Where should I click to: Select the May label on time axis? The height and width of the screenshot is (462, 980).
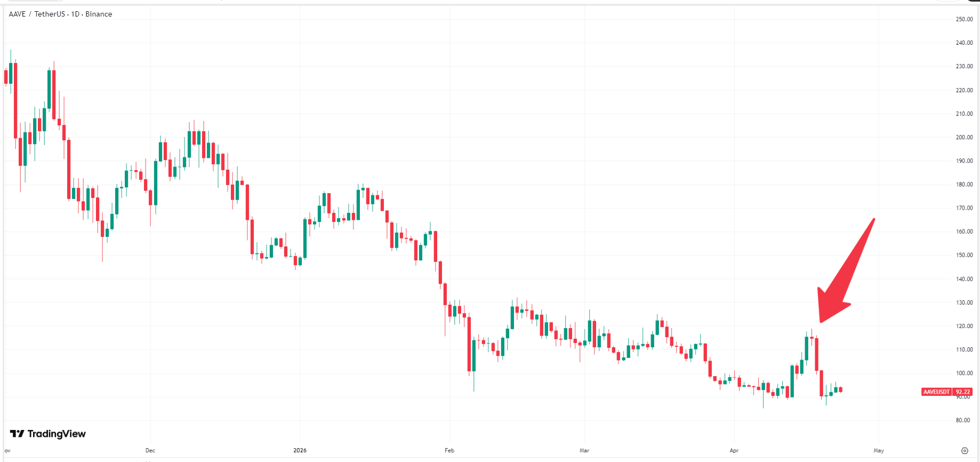click(879, 450)
